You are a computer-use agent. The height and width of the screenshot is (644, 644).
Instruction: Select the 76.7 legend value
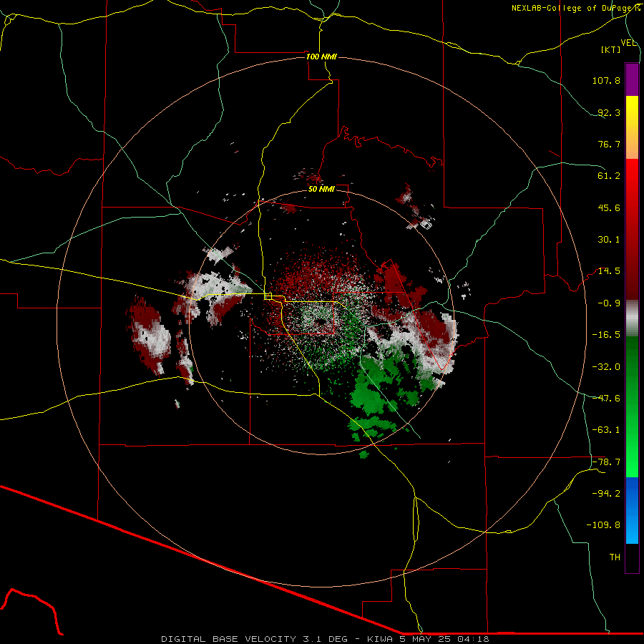coord(609,144)
